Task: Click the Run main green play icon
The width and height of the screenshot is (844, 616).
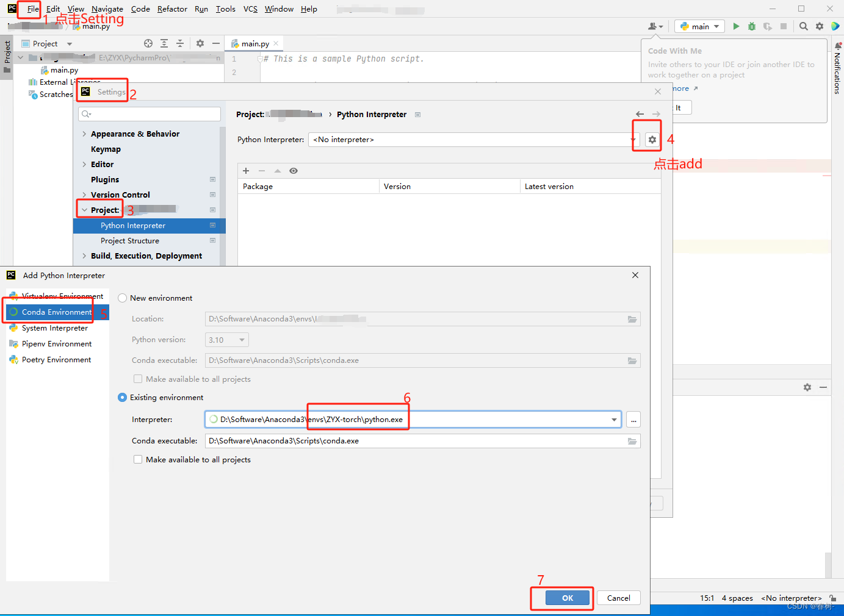Action: coord(736,26)
